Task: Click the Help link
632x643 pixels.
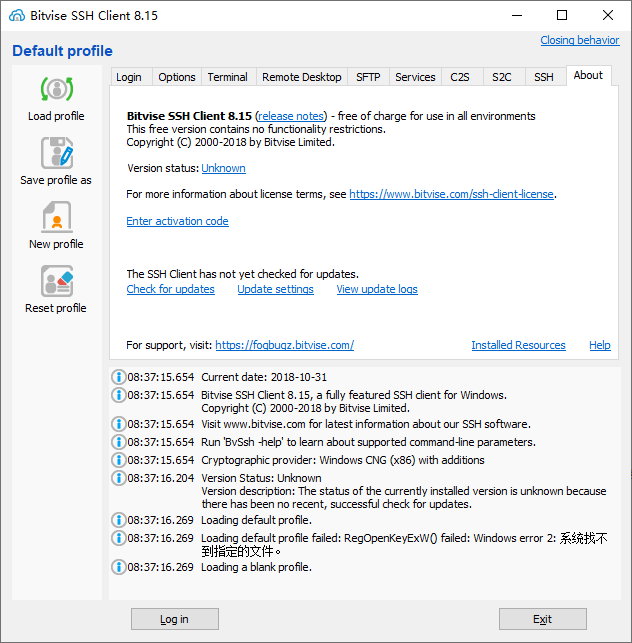Action: coord(600,345)
